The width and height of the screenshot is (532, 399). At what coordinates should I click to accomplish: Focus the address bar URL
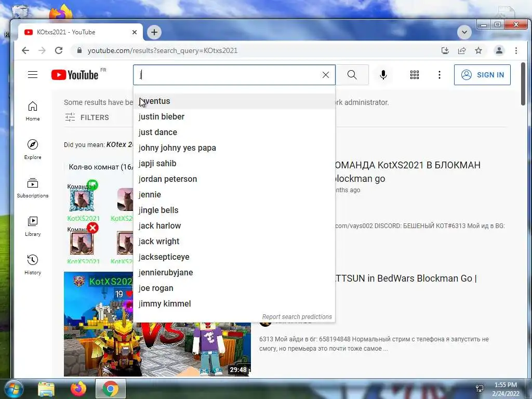[x=163, y=50]
